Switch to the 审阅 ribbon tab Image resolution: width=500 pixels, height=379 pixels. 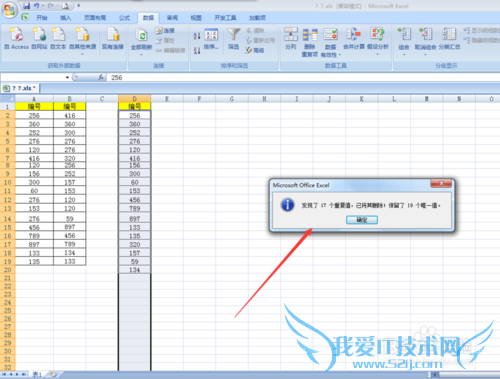tap(172, 18)
